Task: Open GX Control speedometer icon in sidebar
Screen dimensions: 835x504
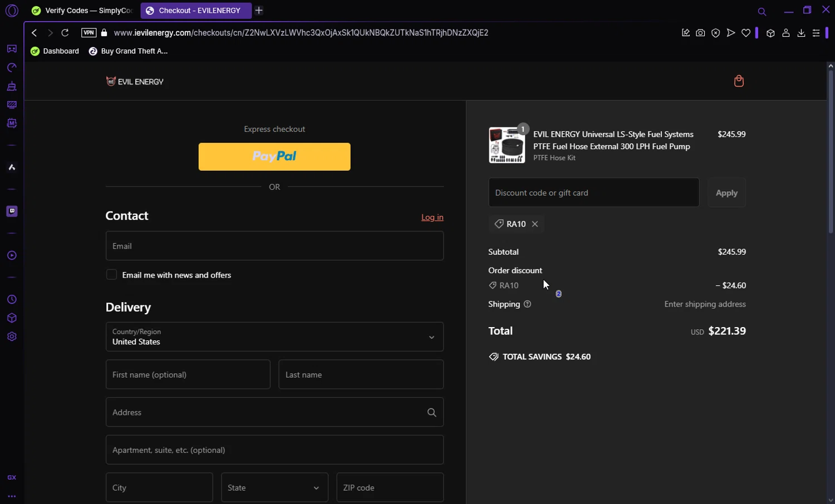Action: point(12,68)
